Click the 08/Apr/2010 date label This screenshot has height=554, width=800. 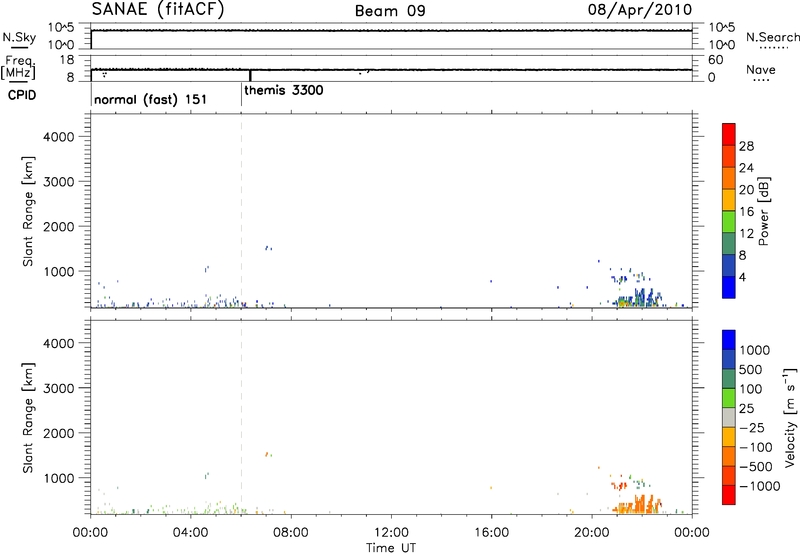[x=640, y=10]
